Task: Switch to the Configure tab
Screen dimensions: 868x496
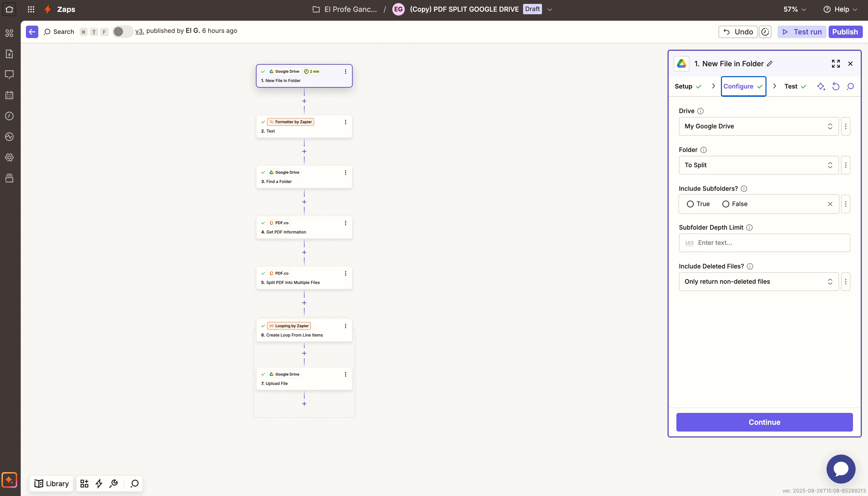Action: click(x=743, y=86)
